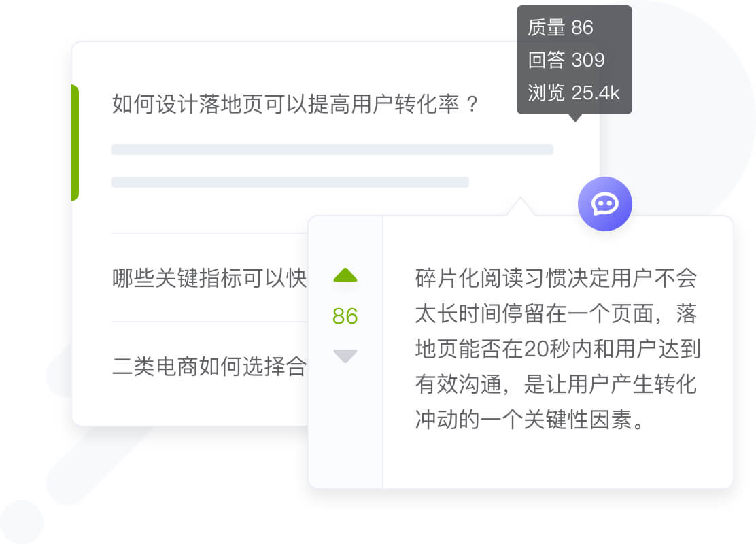Open the purple chat bubble icon
Screen dimensions: 756x544
tap(604, 204)
